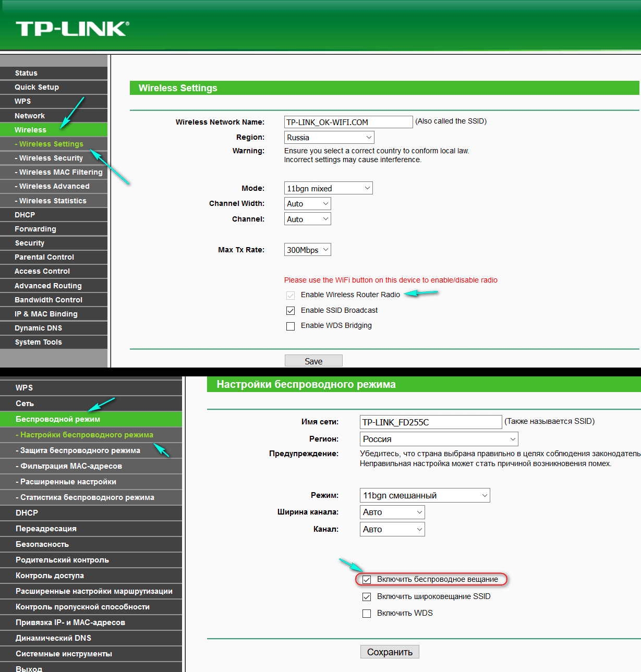Go to Wireless Security submenu
Screen dimensions: 641x672
coord(54,158)
